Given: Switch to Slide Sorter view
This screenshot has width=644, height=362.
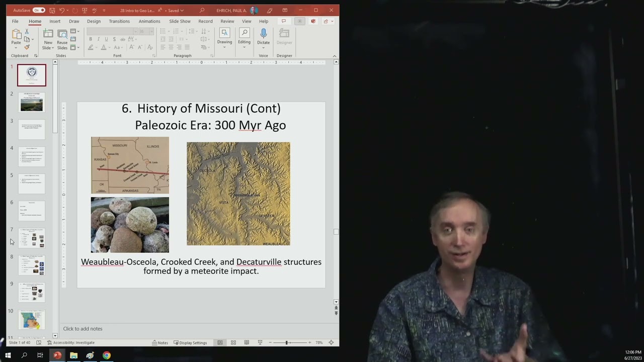Looking at the screenshot, I should 233,342.
